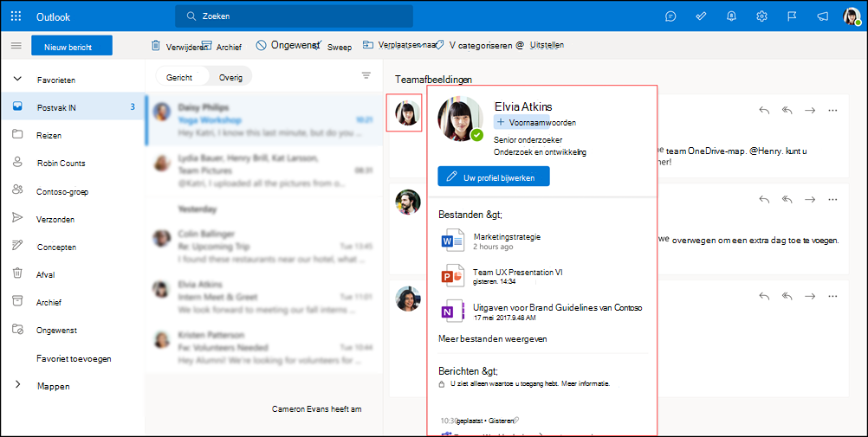The image size is (868, 437).
Task: Click the Meer informatie link
Action: [585, 382]
